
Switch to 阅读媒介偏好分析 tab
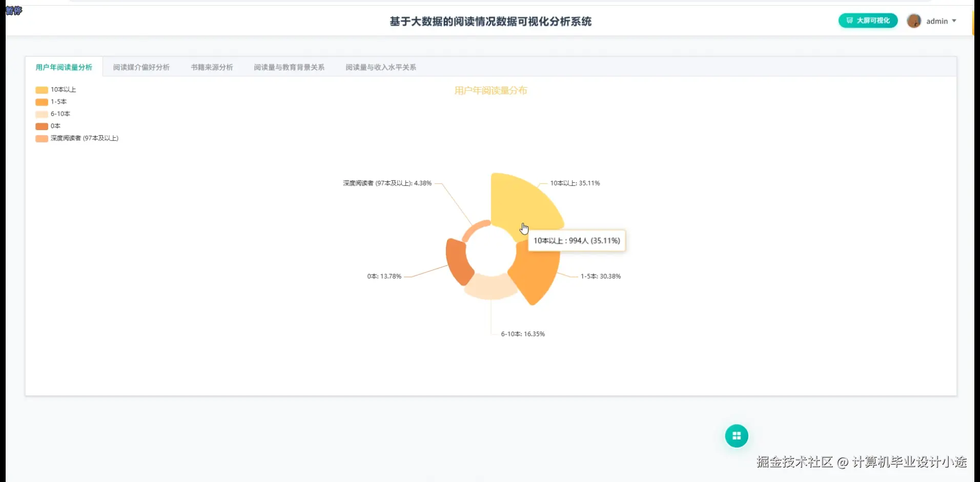point(141,67)
